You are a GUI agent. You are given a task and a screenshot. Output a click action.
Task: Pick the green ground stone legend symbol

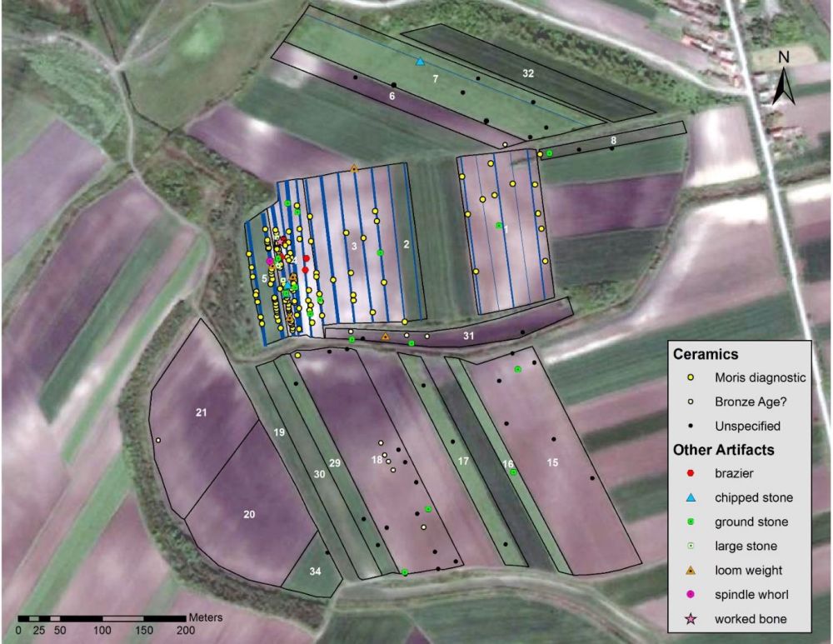pos(691,522)
